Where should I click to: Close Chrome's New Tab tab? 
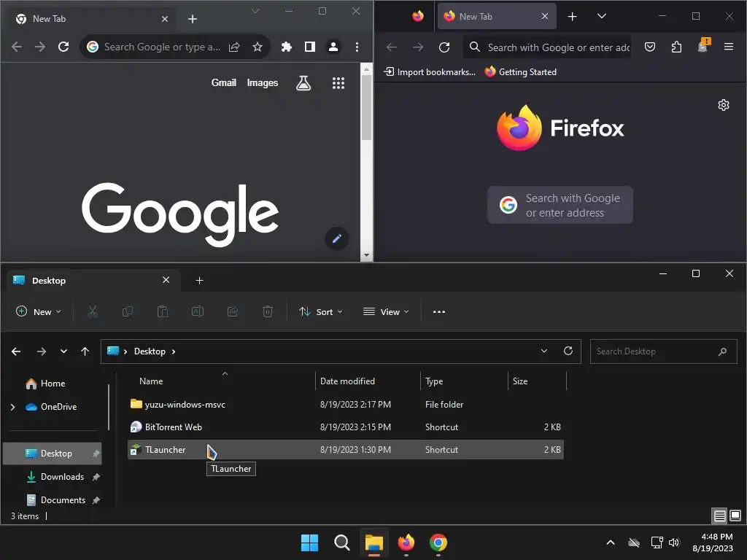164,19
